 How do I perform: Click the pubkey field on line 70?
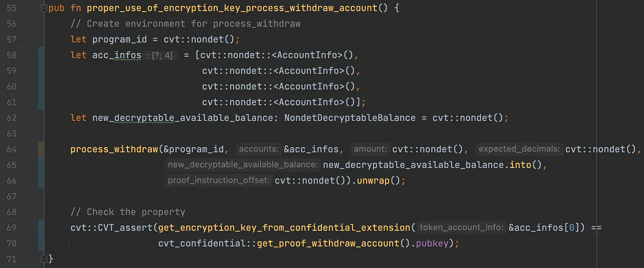[432, 243]
